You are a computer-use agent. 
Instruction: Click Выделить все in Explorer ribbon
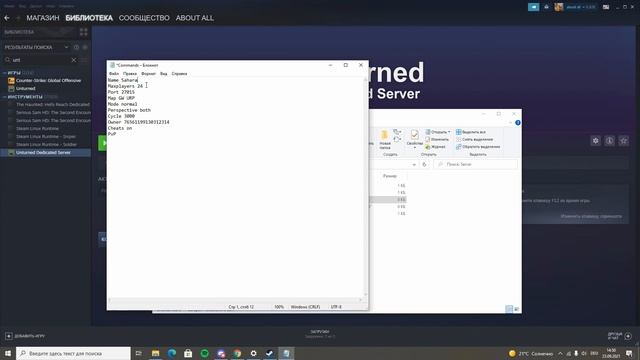(x=471, y=132)
